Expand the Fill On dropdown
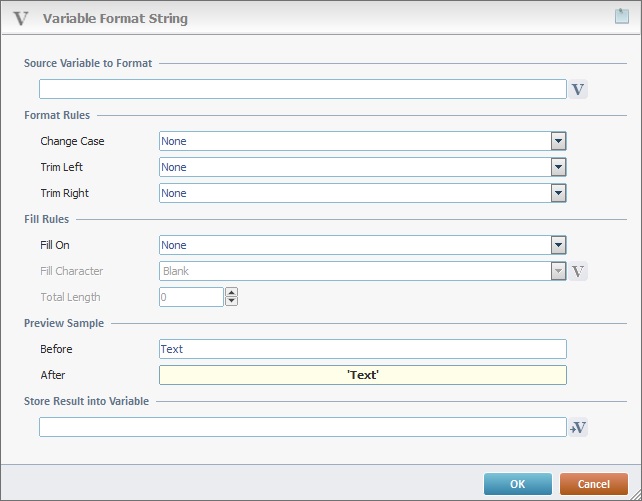Screen dimensions: 642x501 point(559,245)
